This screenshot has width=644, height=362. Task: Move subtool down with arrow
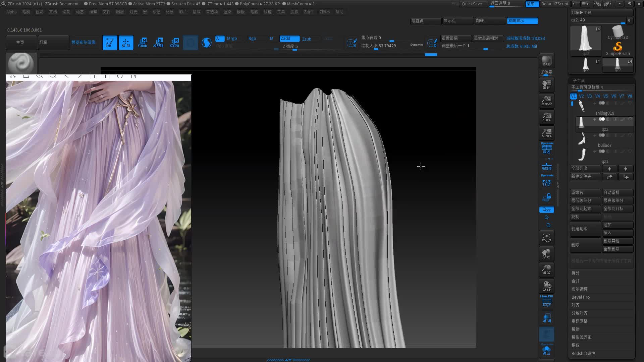[x=626, y=169]
